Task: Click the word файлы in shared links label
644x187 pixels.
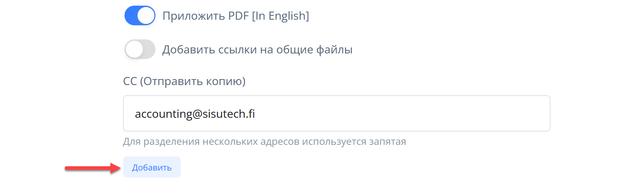Action: click(x=334, y=50)
